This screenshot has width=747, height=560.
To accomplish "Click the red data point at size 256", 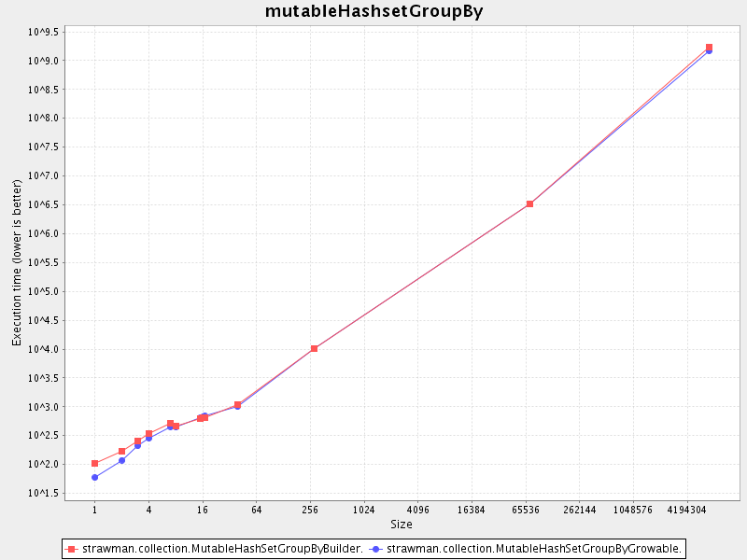I will pyautogui.click(x=314, y=348).
